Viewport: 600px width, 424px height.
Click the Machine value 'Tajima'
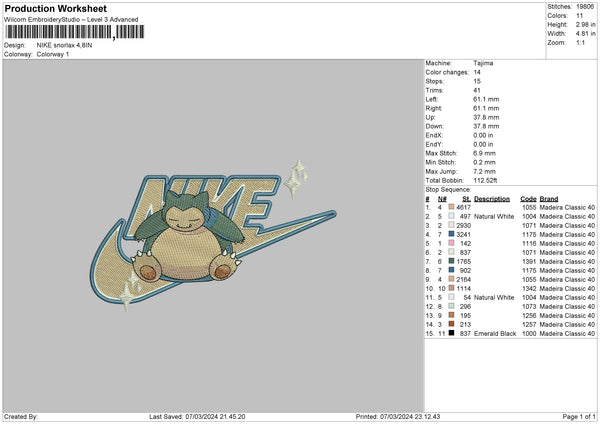coord(483,63)
